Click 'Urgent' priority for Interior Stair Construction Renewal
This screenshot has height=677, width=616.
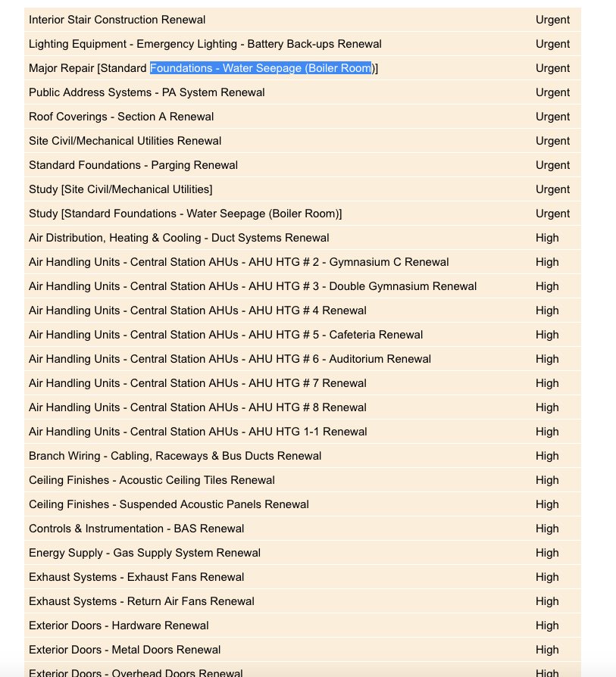[x=552, y=20]
